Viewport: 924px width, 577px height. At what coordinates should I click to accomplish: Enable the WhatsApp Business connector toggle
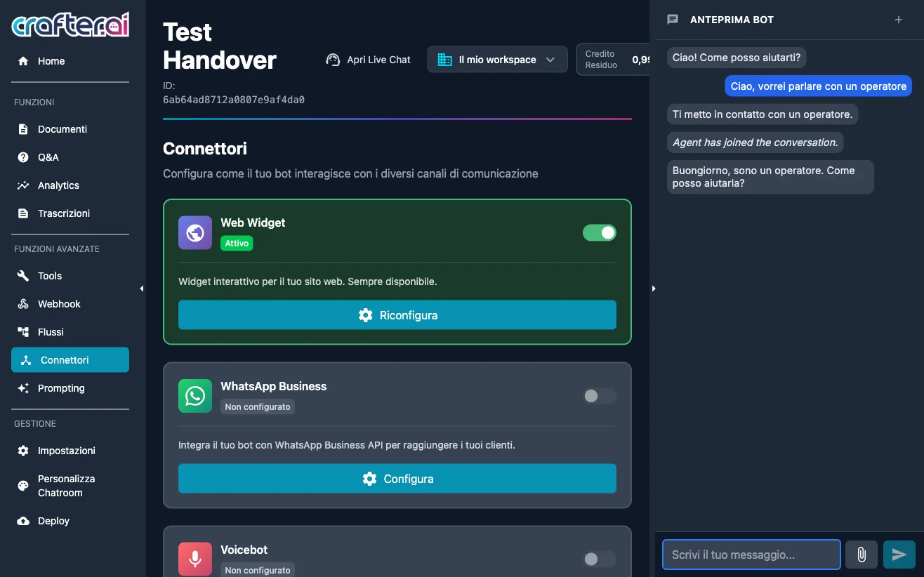(600, 396)
